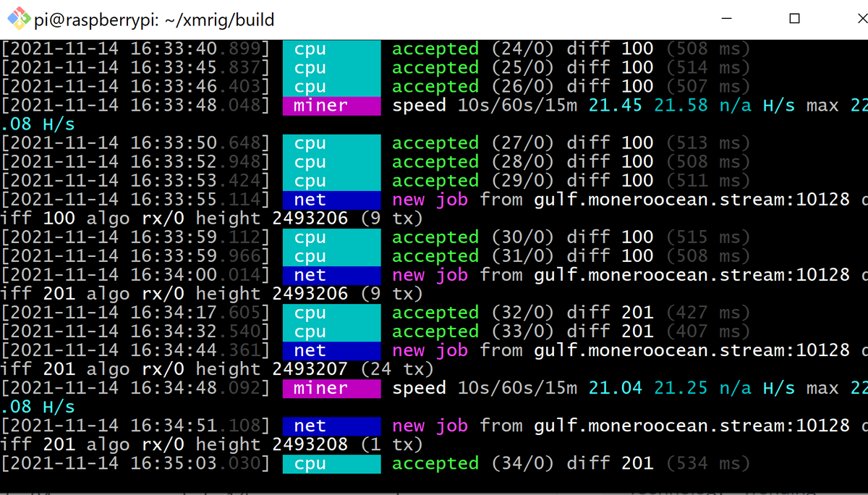
Task: Click the net tag on the 16:33:55.114 line
Action: tap(331, 200)
